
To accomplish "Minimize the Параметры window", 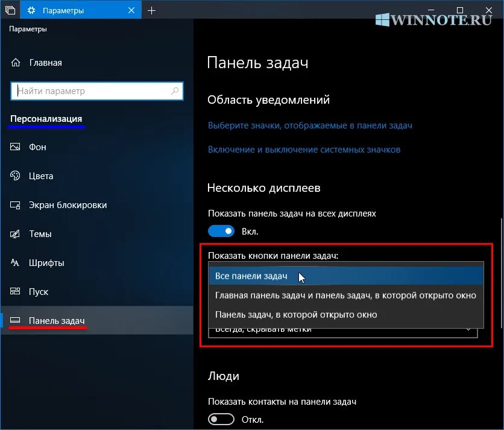I will pyautogui.click(x=431, y=10).
